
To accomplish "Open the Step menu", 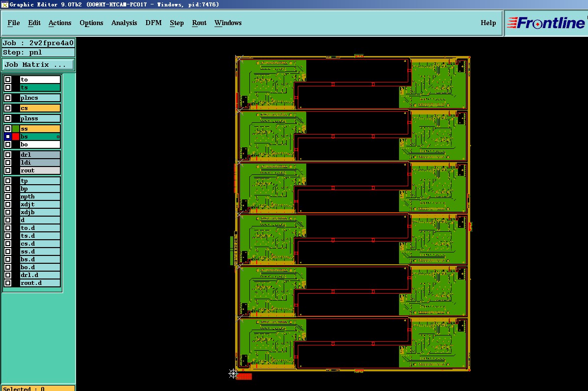I will point(177,23).
